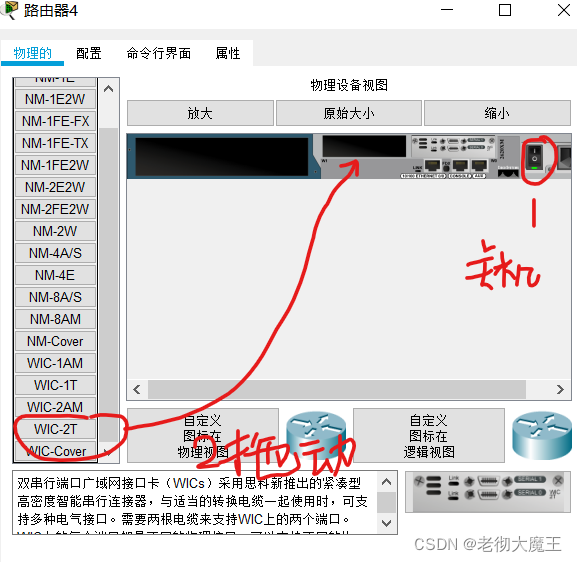Click 自定义图标在逻辑视图 button
Viewport: 577px width, 562px height.
429,436
